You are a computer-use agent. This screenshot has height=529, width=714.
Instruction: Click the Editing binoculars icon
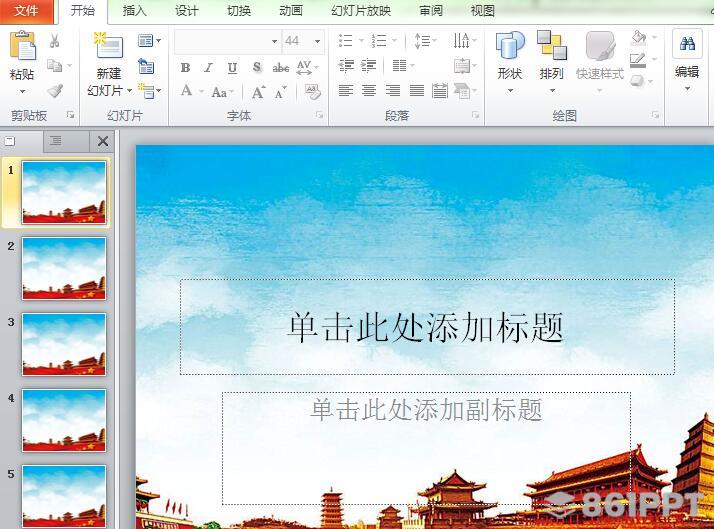coord(687,44)
